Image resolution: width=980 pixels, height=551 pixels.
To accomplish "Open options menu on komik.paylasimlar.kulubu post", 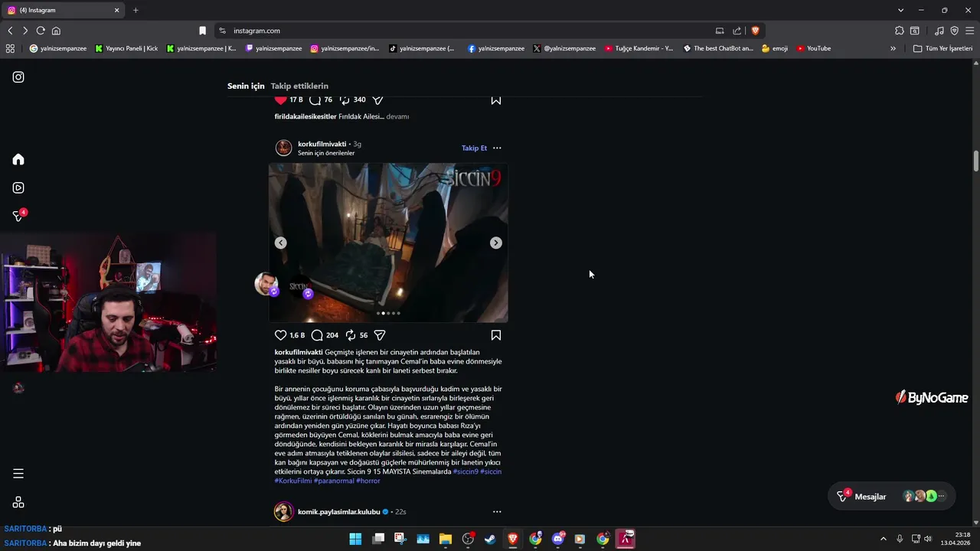I will tap(497, 511).
